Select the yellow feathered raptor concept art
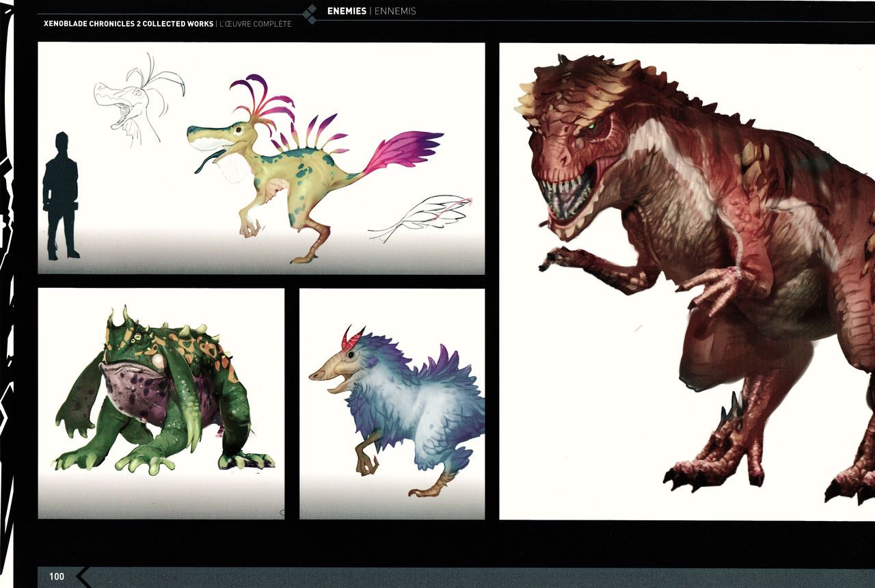 (287, 171)
